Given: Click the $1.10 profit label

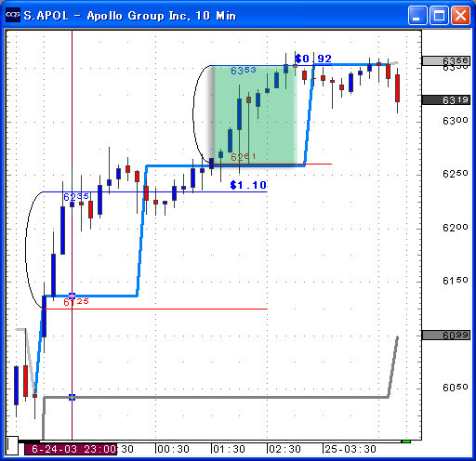Looking at the screenshot, I should (248, 185).
